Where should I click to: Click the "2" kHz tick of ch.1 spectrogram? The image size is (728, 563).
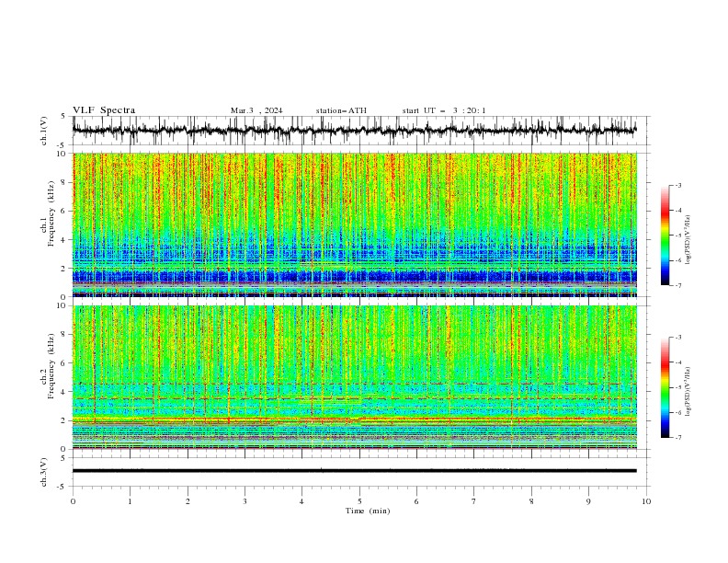64,269
